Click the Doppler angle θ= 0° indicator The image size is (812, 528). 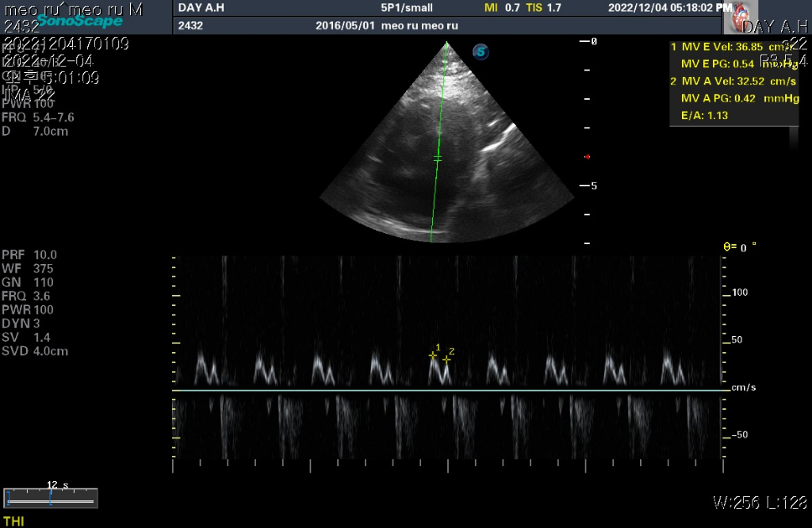pyautogui.click(x=739, y=247)
